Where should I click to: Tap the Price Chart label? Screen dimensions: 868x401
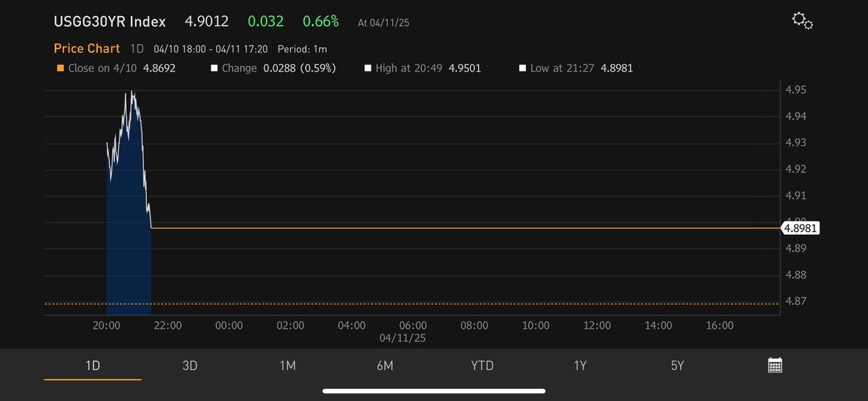click(87, 48)
